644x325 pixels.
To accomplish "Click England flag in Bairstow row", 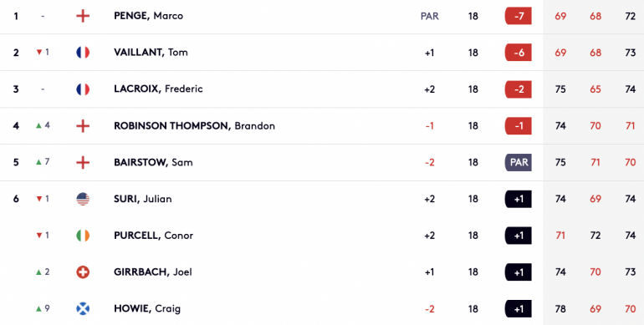I will pos(83,162).
